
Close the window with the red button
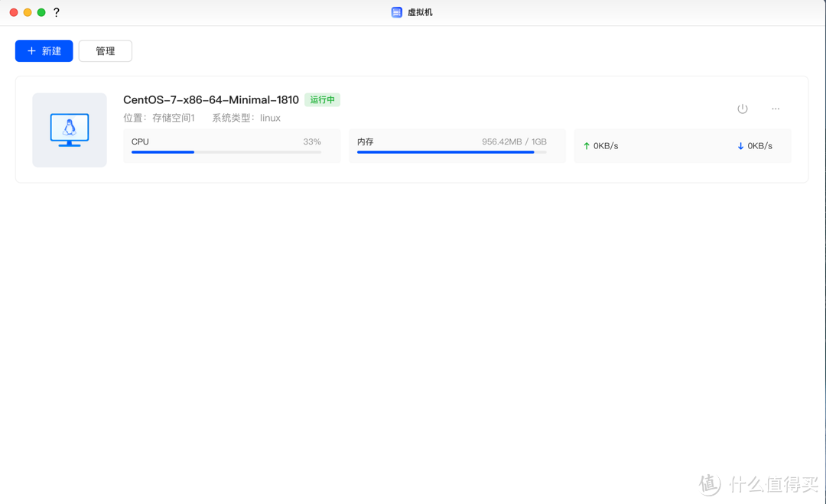tap(14, 12)
